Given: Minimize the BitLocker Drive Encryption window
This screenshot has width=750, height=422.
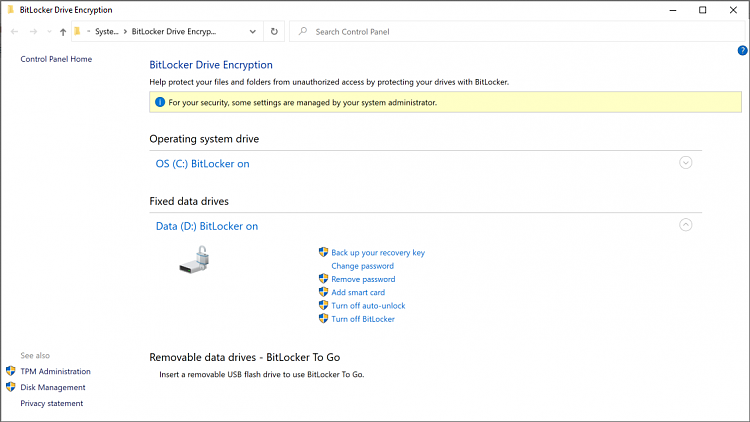Looking at the screenshot, I should (x=673, y=10).
